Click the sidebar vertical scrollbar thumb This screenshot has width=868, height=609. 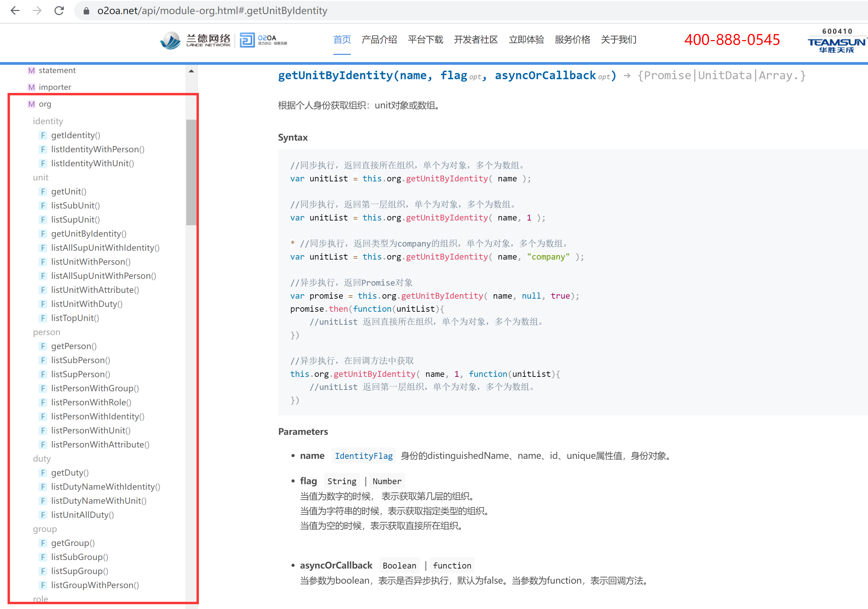pyautogui.click(x=191, y=172)
